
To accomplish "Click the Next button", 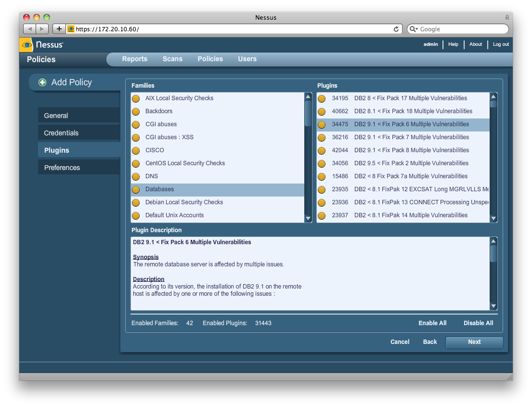I will pos(474,342).
